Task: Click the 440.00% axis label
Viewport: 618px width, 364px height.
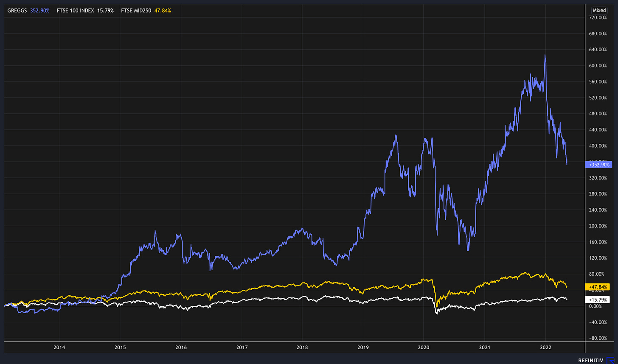Action: (x=597, y=130)
